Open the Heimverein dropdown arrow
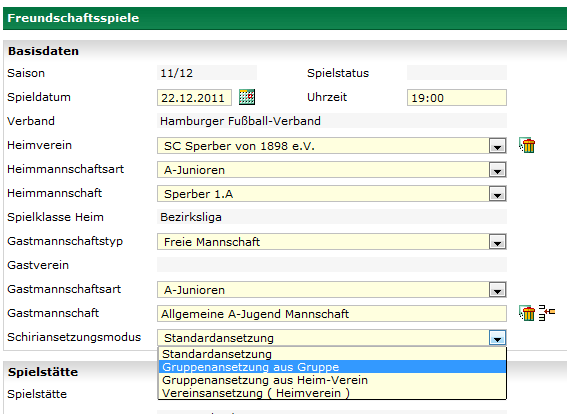567x414 pixels. click(498, 146)
